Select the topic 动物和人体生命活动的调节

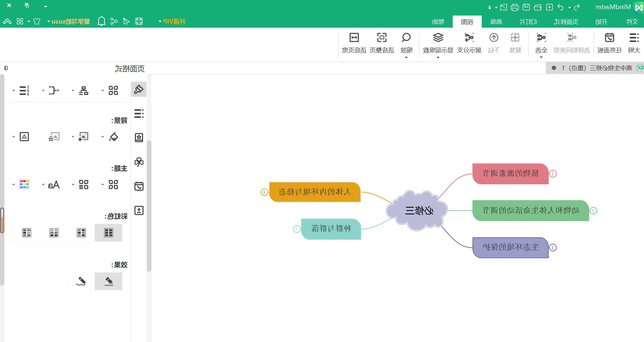(x=531, y=211)
